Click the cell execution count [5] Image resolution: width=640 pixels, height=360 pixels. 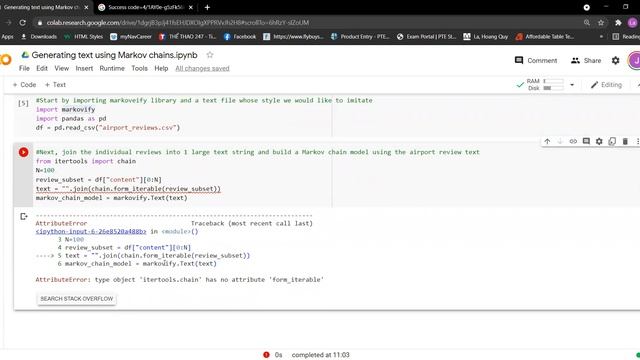click(23, 103)
